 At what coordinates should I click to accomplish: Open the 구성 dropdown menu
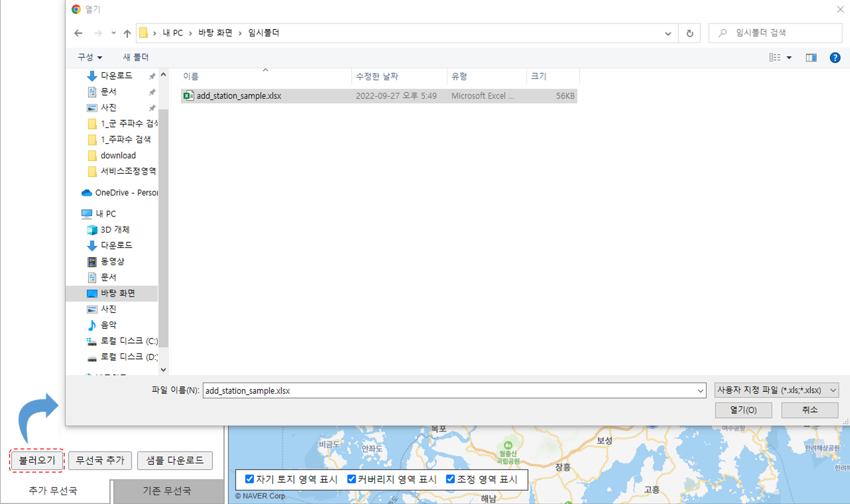90,57
